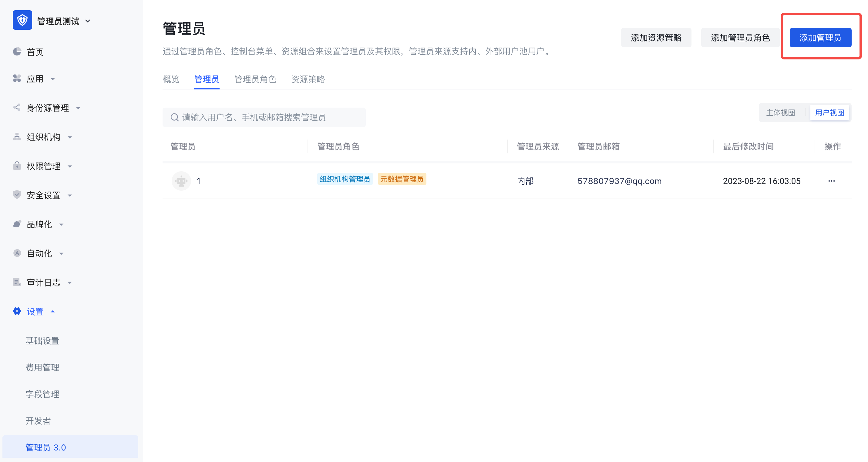
Task: Open the 管理员测试 user pool dropdown
Action: 64,21
